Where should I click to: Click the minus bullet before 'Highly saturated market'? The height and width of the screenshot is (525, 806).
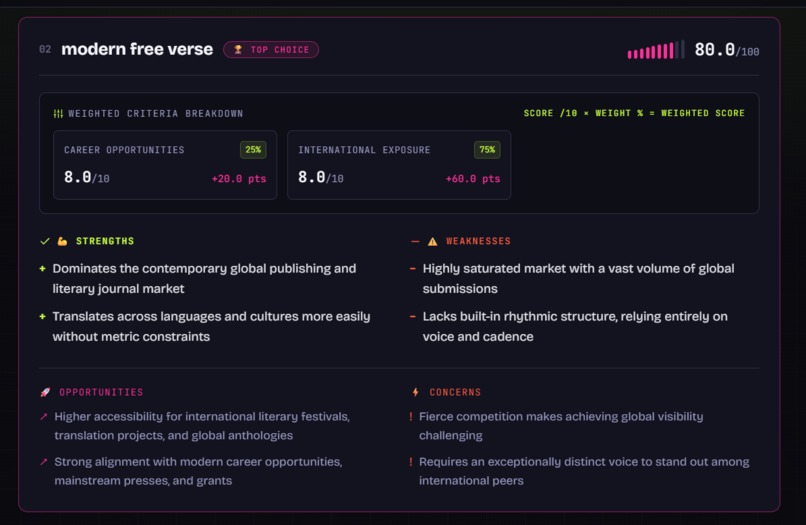pyautogui.click(x=412, y=268)
